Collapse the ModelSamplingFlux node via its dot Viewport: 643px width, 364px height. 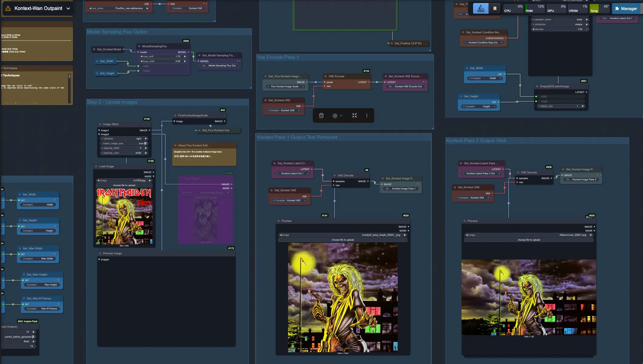[139, 46]
